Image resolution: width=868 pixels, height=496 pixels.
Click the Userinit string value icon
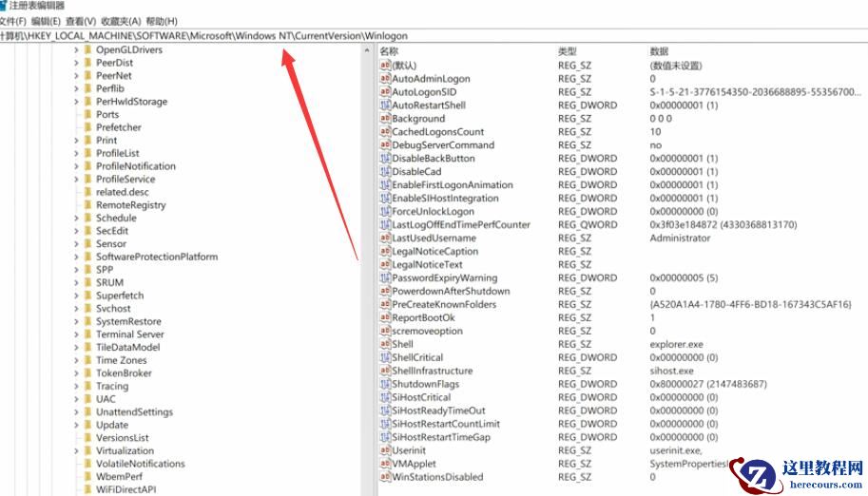[x=385, y=450]
